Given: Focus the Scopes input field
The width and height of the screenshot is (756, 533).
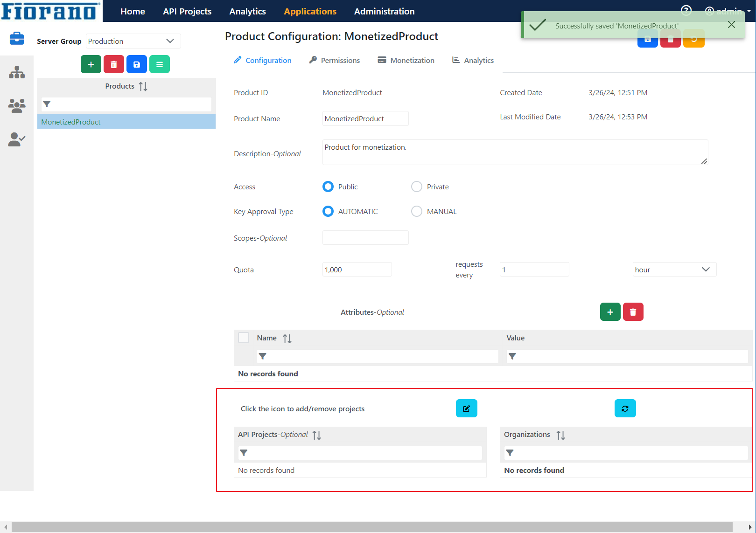Looking at the screenshot, I should pyautogui.click(x=365, y=237).
